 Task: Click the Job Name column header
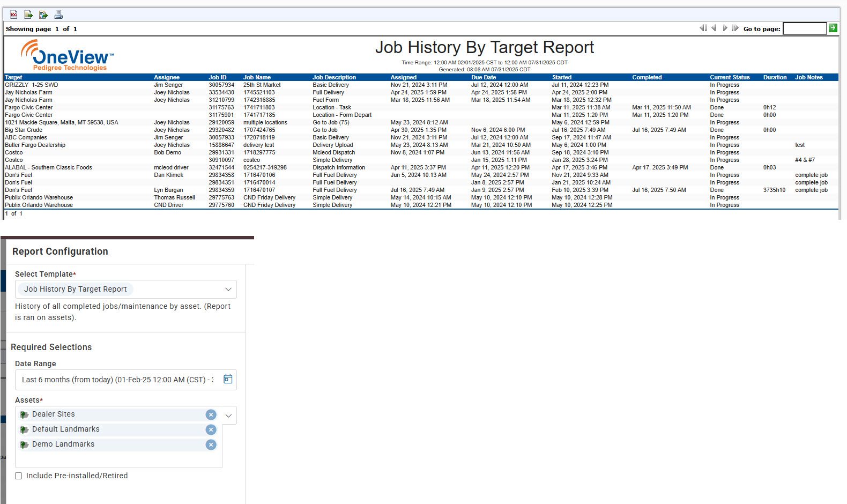point(257,77)
